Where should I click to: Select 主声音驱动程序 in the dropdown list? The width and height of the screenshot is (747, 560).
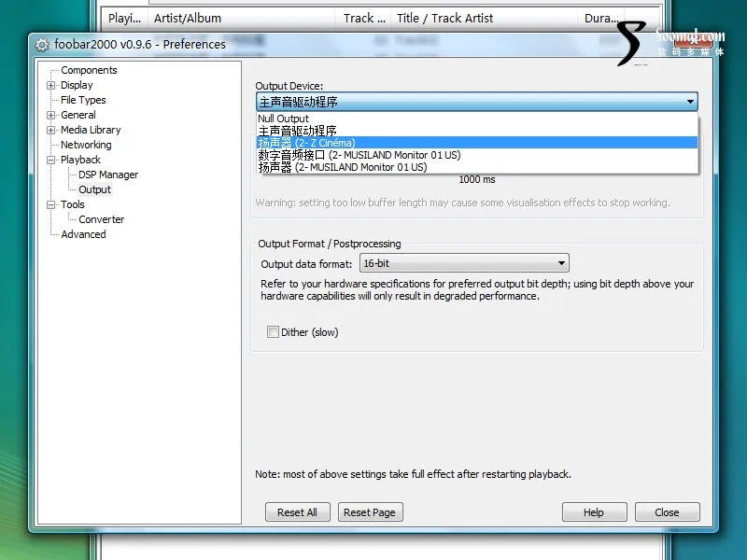point(477,131)
